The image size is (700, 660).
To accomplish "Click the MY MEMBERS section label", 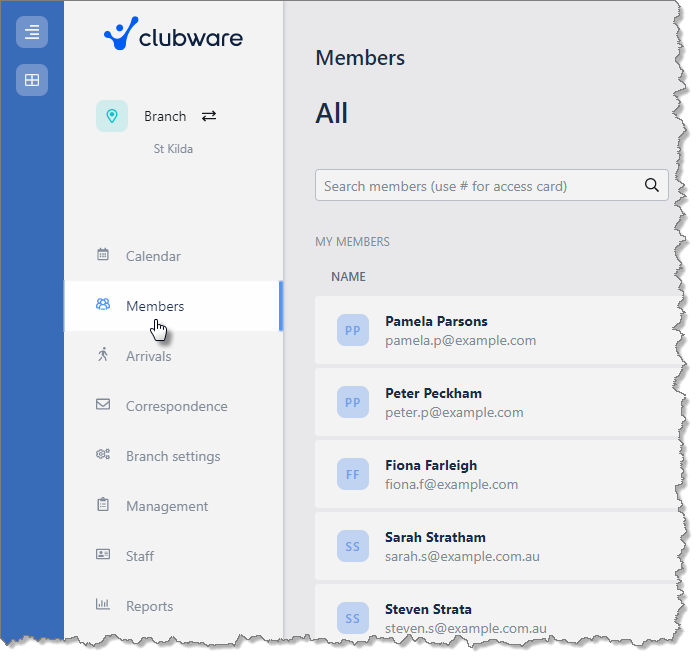I will [352, 242].
